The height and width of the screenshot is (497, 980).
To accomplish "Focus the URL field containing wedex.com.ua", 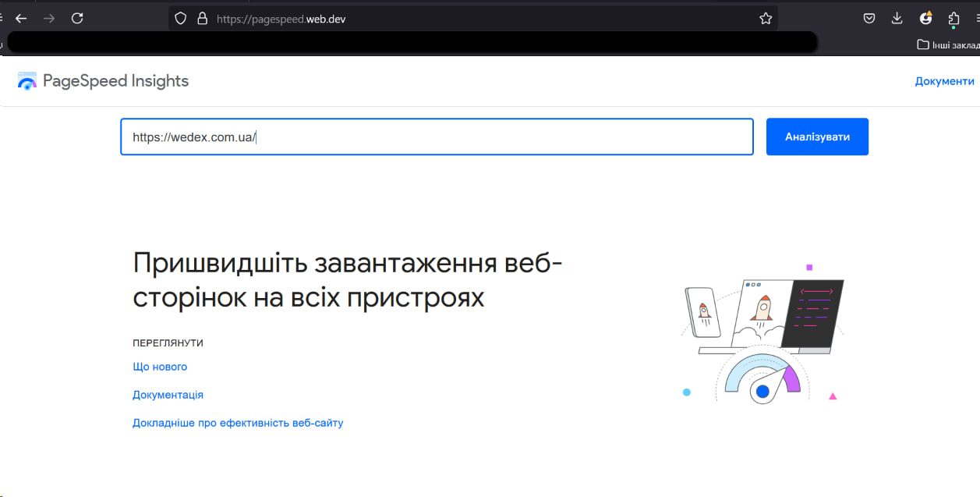I will coord(437,137).
